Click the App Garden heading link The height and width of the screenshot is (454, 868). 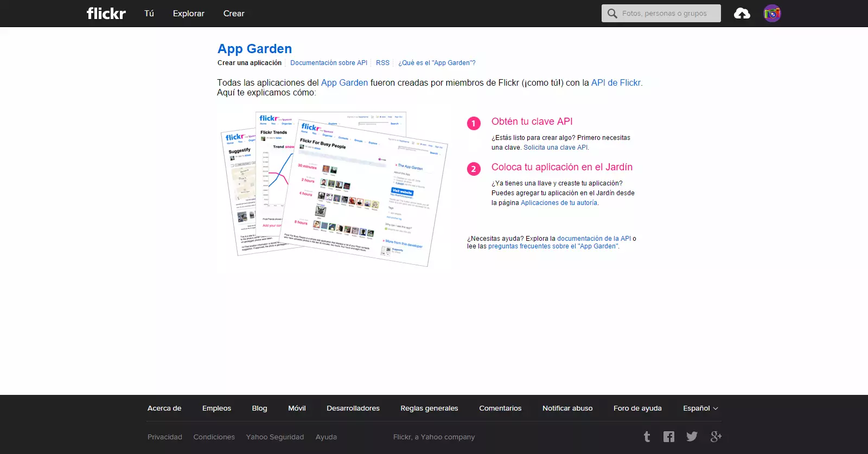pyautogui.click(x=255, y=49)
